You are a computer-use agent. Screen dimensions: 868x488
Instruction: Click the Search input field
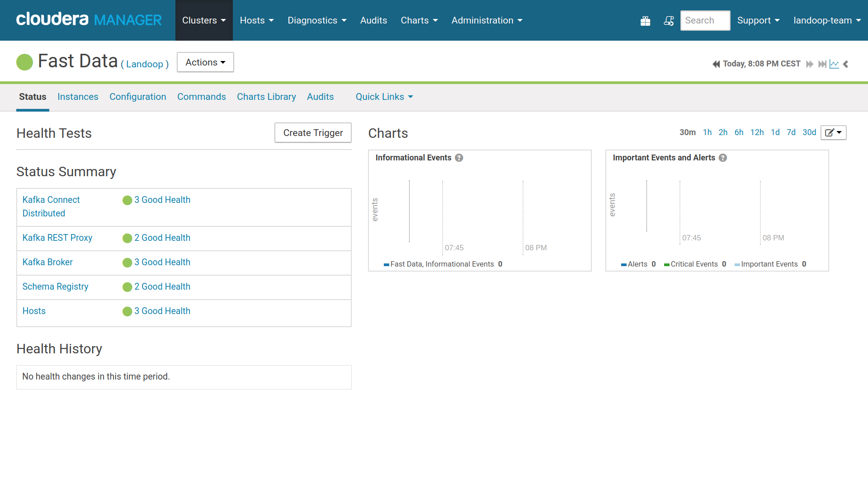click(705, 20)
